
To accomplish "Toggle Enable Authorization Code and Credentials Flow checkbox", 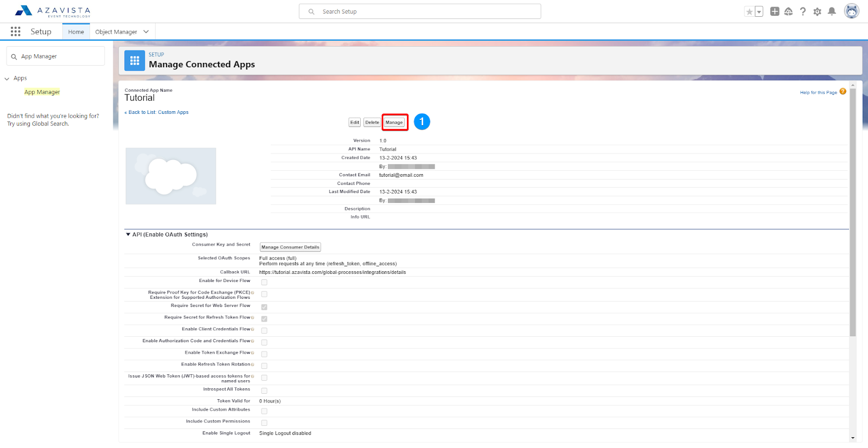I will (264, 343).
